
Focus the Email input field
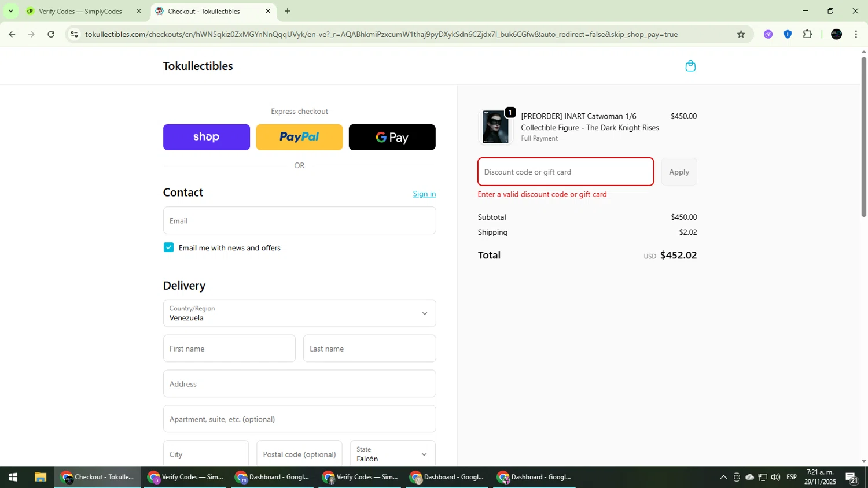299,220
